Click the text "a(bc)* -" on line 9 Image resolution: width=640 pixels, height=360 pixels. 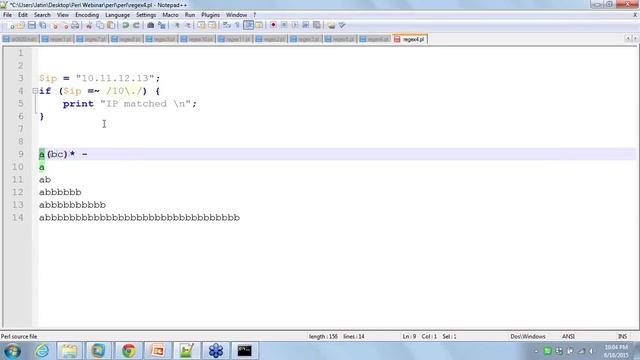pos(63,154)
